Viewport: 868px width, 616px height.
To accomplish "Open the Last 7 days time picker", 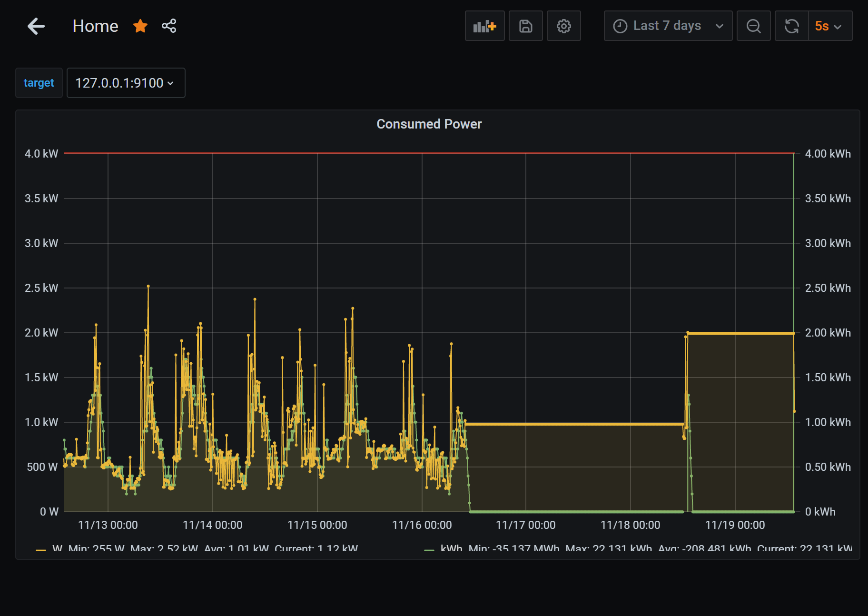I will [x=668, y=26].
